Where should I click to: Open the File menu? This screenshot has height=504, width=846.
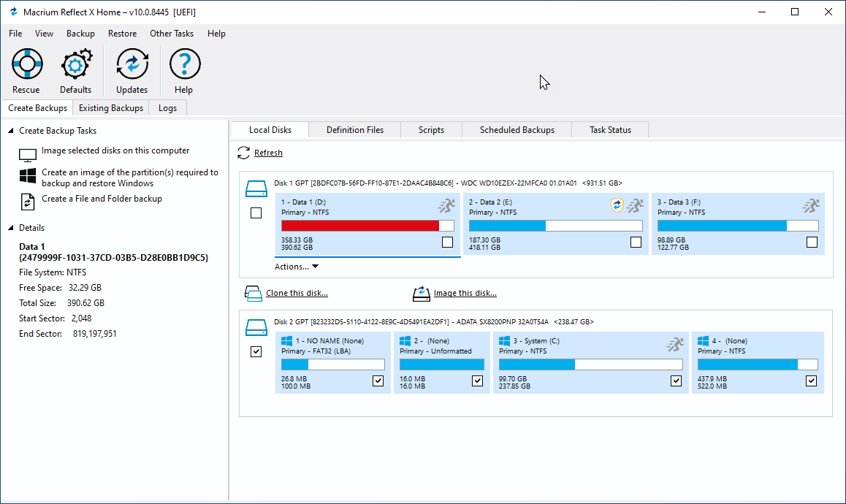click(x=15, y=34)
